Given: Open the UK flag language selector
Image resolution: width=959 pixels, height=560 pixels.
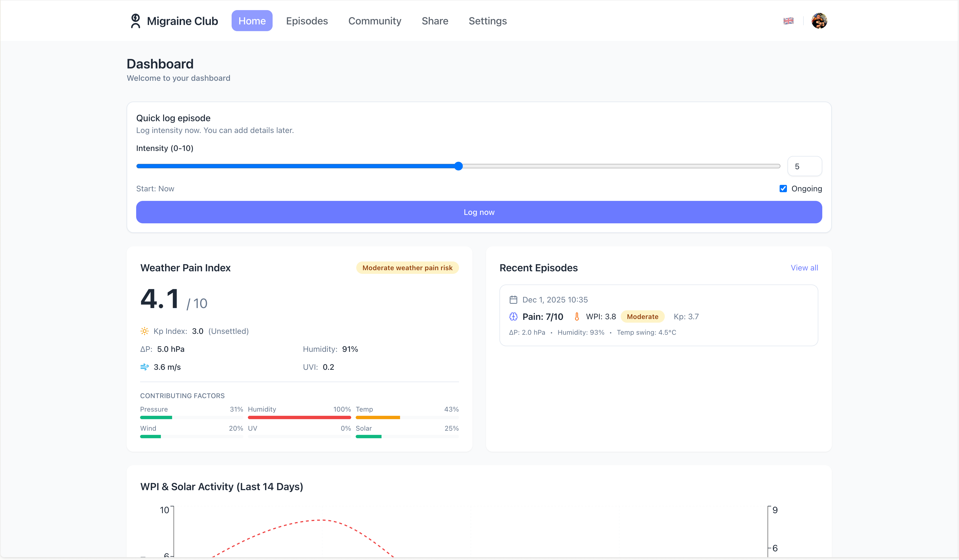Looking at the screenshot, I should pyautogui.click(x=788, y=21).
